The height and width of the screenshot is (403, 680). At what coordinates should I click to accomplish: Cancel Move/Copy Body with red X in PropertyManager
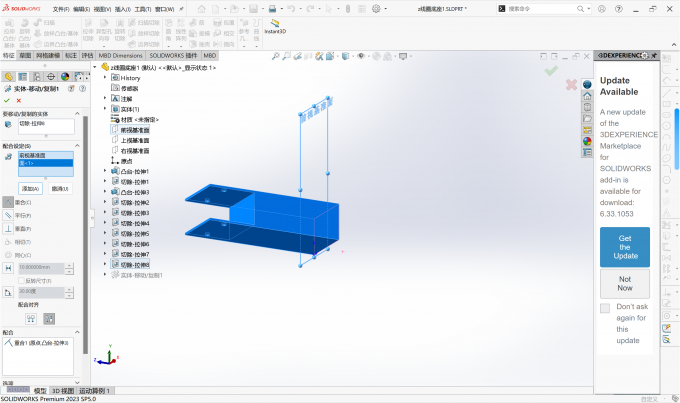(x=19, y=100)
